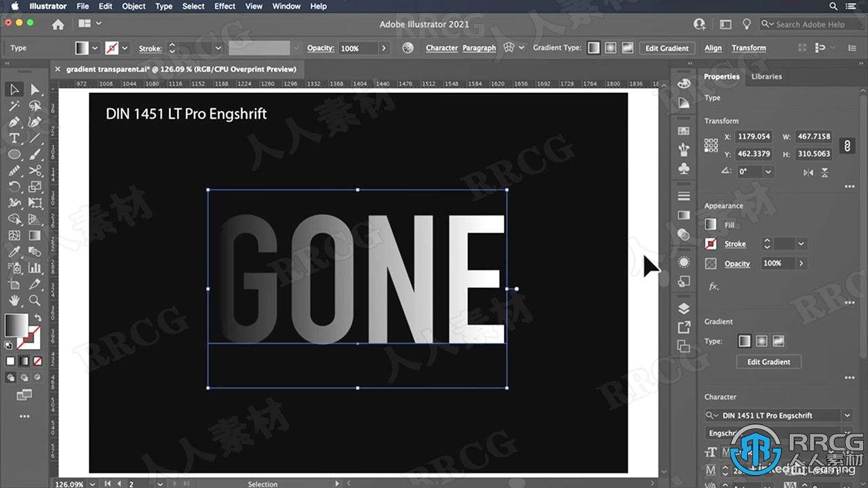Viewport: 868px width, 488px height.
Task: Click Edit Gradient button in control bar
Action: [x=667, y=48]
